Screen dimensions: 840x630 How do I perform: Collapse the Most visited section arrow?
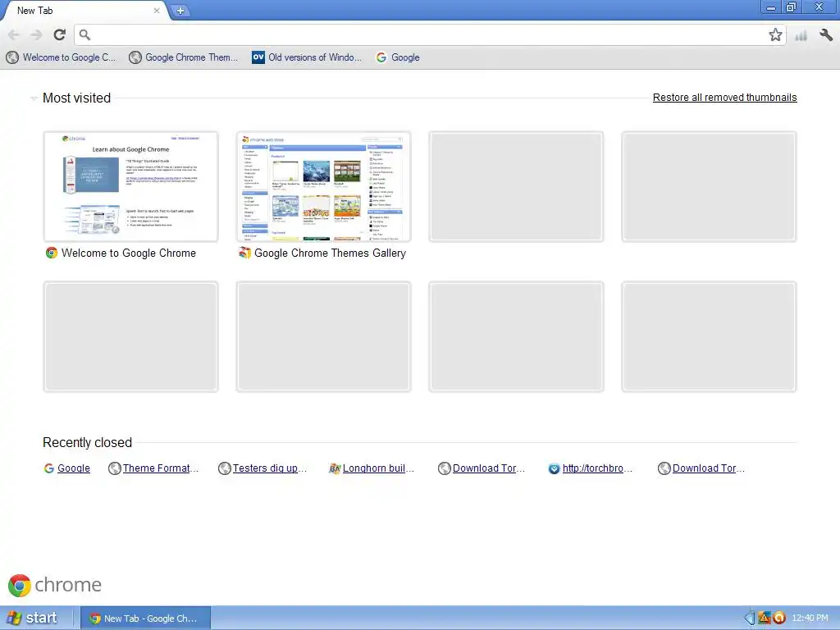pos(34,98)
